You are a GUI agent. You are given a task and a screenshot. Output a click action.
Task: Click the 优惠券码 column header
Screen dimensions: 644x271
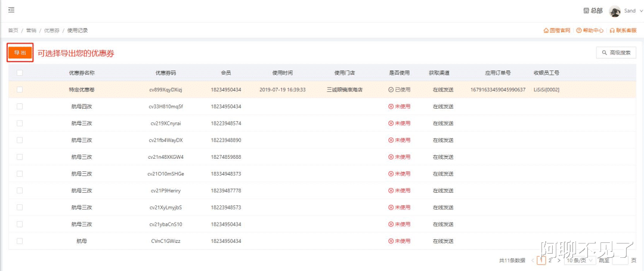point(166,73)
